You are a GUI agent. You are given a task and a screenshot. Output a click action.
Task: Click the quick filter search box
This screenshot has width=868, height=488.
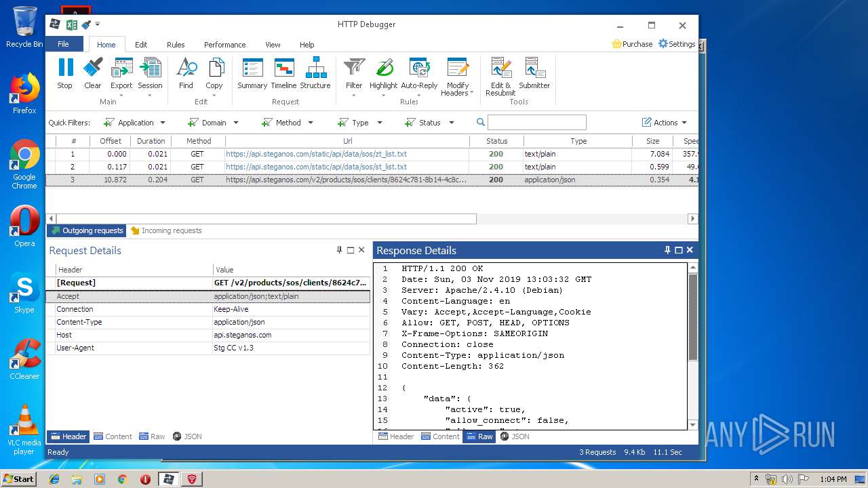tap(537, 123)
